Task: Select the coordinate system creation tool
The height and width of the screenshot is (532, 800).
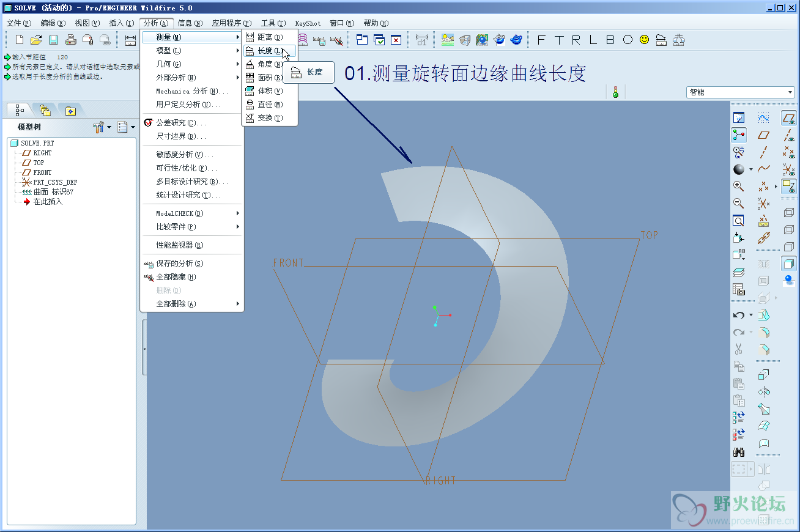Action: [763, 204]
